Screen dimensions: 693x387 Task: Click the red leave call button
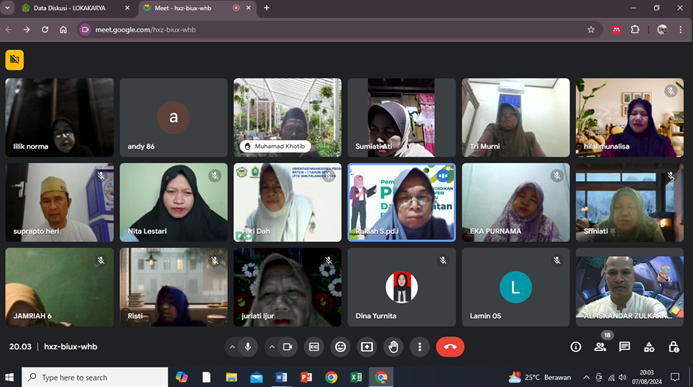[x=450, y=347]
